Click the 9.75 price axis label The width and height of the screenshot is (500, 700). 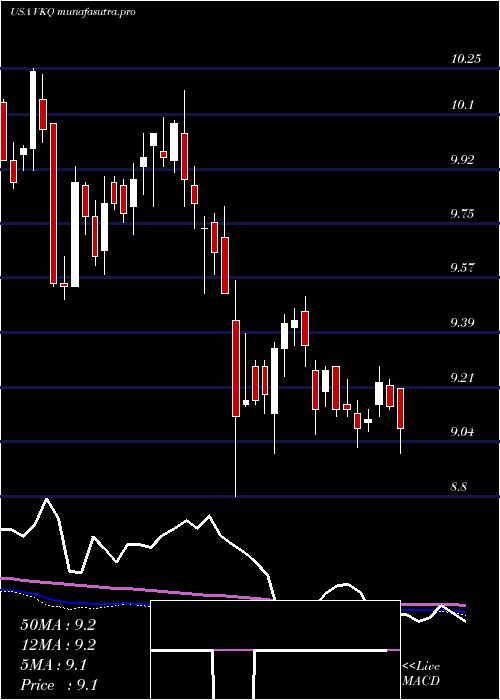coord(464,213)
